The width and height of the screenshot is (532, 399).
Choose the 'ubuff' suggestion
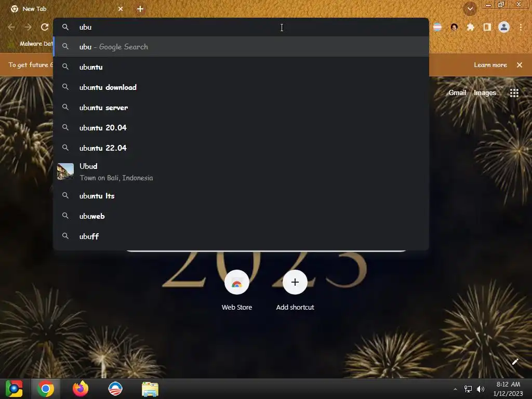click(241, 236)
